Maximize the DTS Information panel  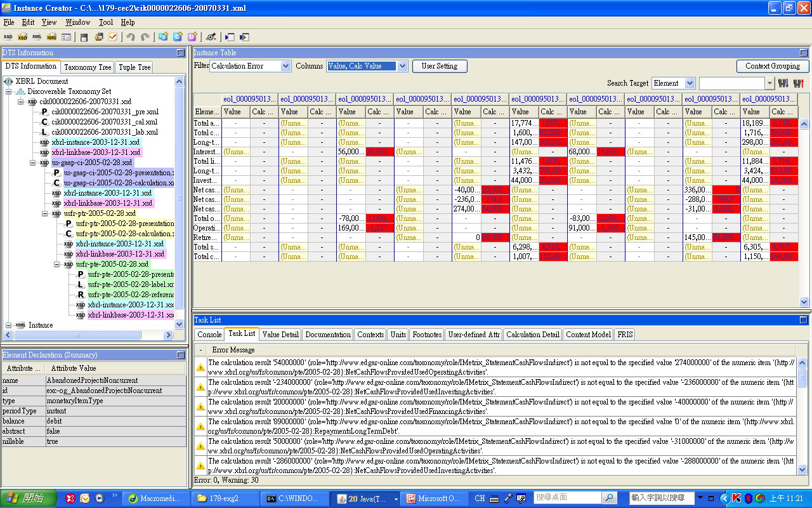(x=181, y=53)
